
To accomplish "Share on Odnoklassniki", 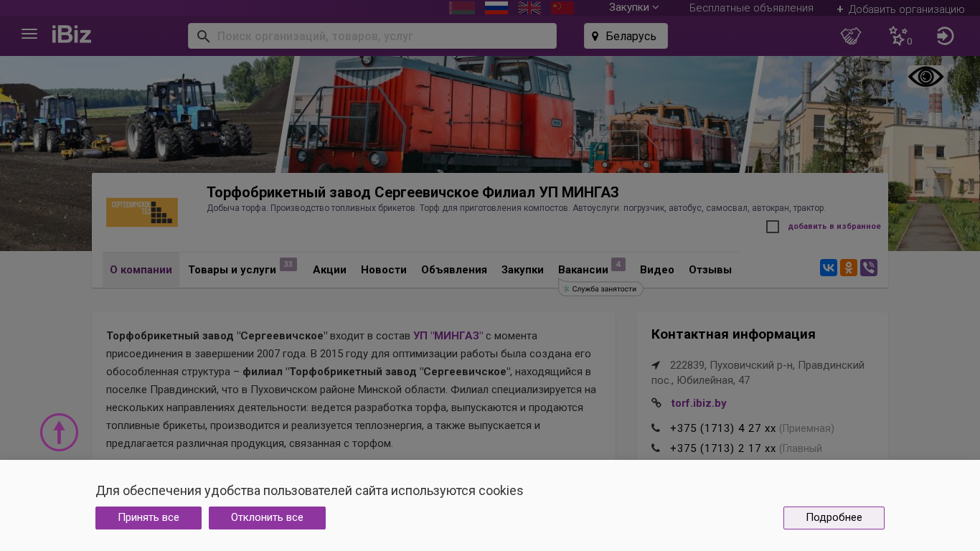I will click(x=849, y=268).
